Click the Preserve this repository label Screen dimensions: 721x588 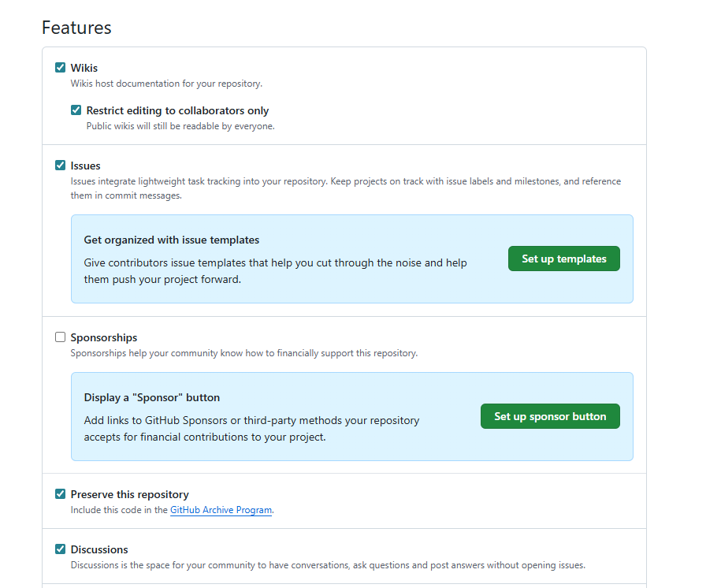pos(130,495)
